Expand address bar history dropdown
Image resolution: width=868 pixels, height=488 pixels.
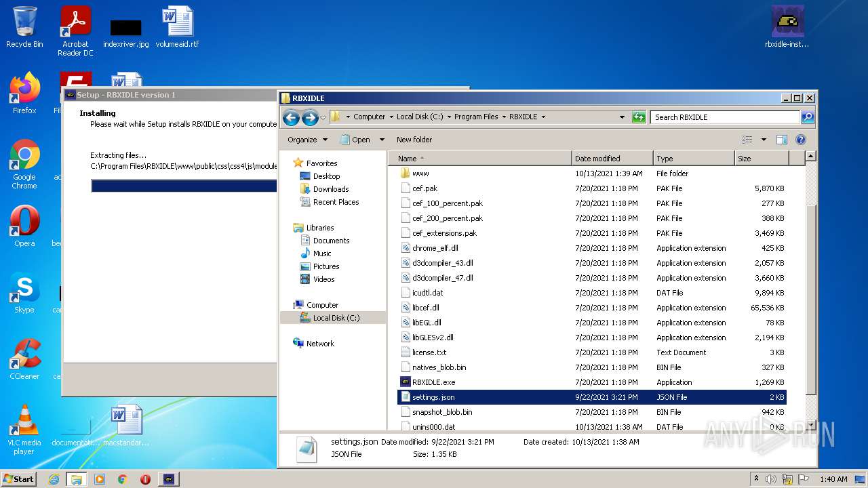[622, 117]
